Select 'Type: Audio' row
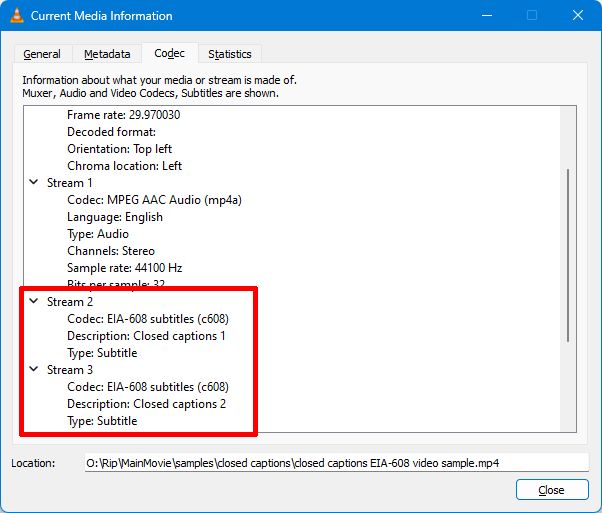The image size is (602, 513). tap(98, 234)
